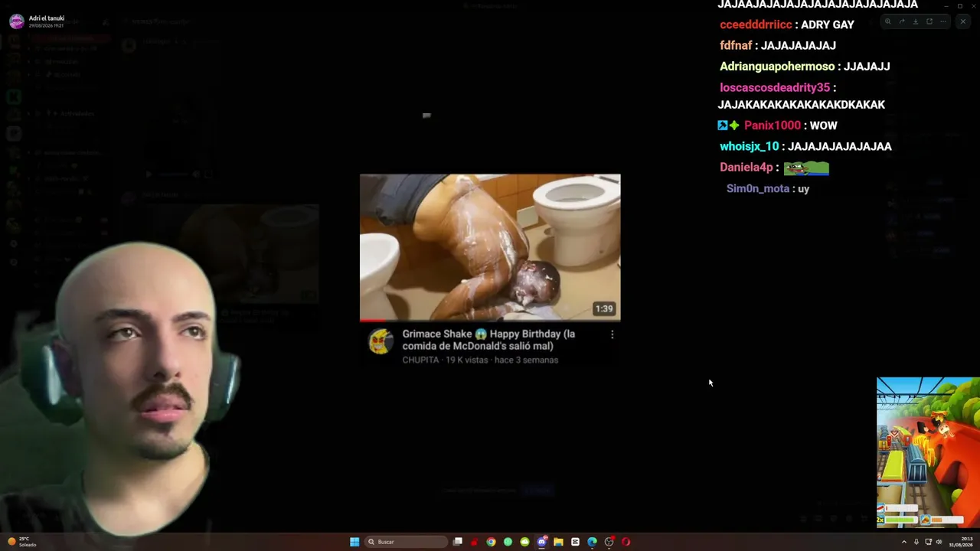Screen dimensions: 980x551
Task: Open the clock and date showing 20:13
Action: point(961,542)
